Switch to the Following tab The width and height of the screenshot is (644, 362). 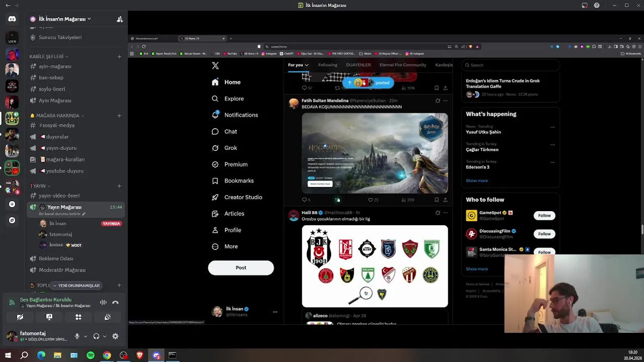coord(328,65)
